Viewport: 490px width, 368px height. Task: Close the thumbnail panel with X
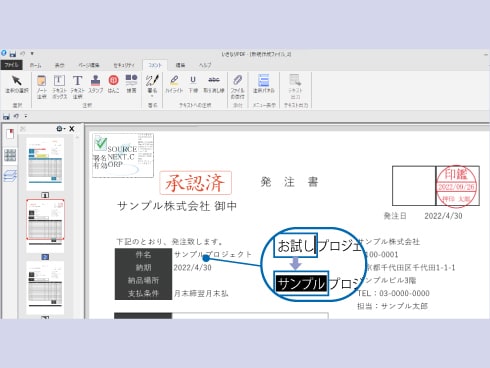[x=72, y=129]
